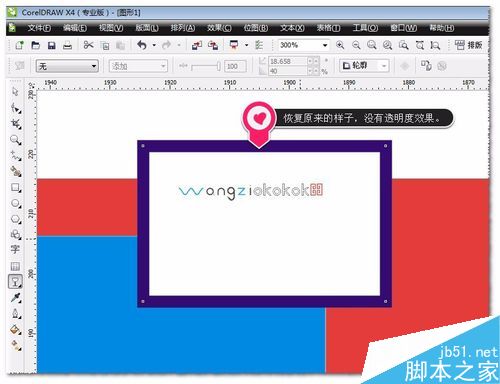
Task: Open the 视图(V) menu
Action: tap(111, 28)
